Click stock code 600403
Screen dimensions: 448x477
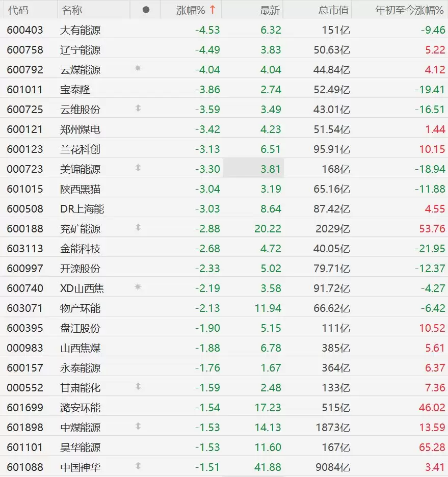point(25,30)
